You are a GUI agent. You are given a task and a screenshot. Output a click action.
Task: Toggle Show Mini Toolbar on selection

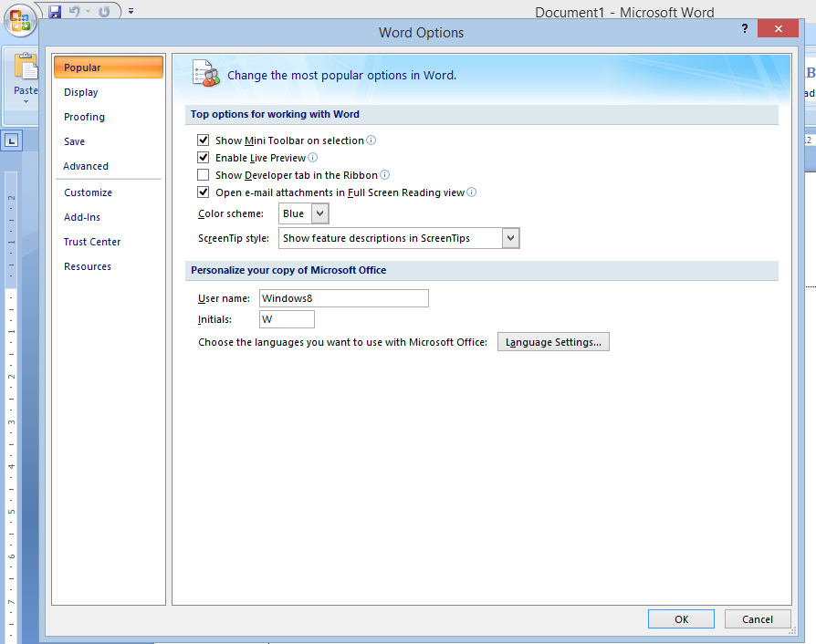click(x=203, y=140)
